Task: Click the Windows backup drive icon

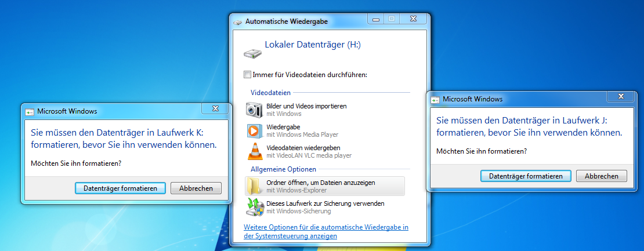Action: tap(255, 207)
